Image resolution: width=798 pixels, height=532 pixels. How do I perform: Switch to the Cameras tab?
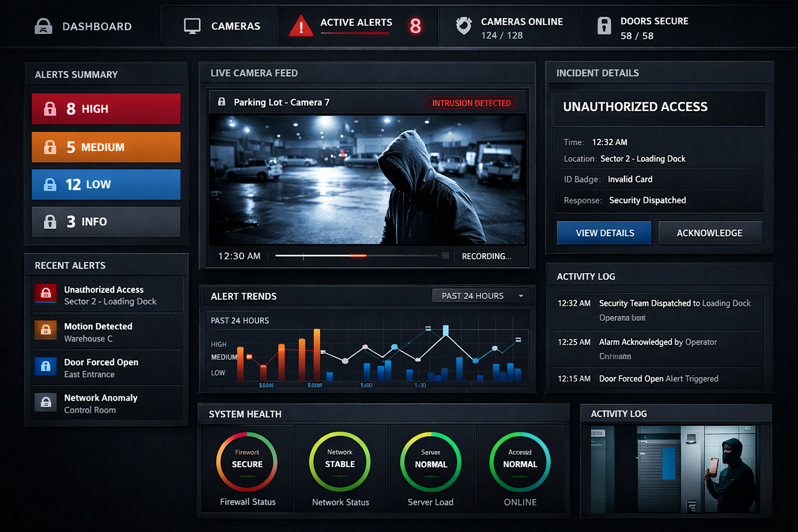pyautogui.click(x=222, y=26)
